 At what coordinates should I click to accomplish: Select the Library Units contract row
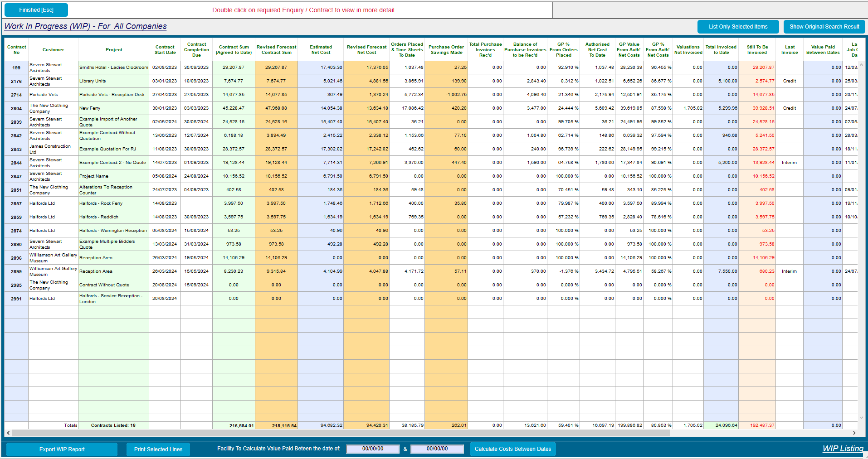click(113, 81)
